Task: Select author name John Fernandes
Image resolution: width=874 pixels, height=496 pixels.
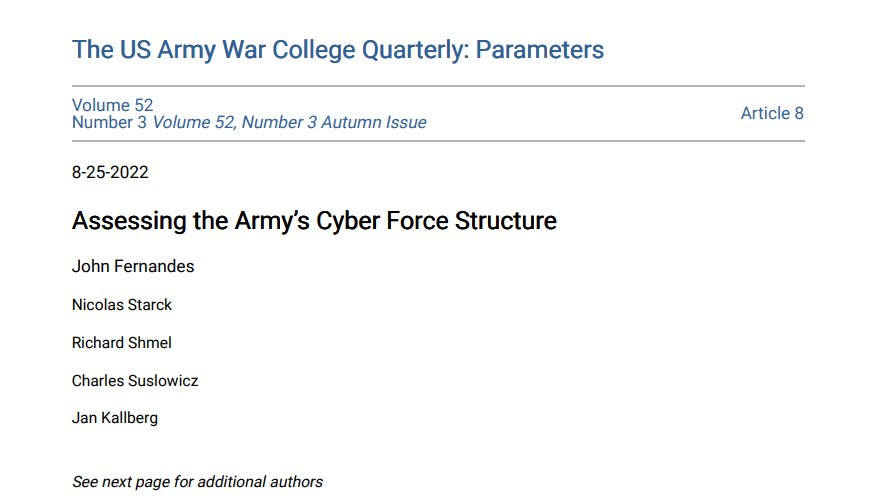Action: tap(133, 266)
